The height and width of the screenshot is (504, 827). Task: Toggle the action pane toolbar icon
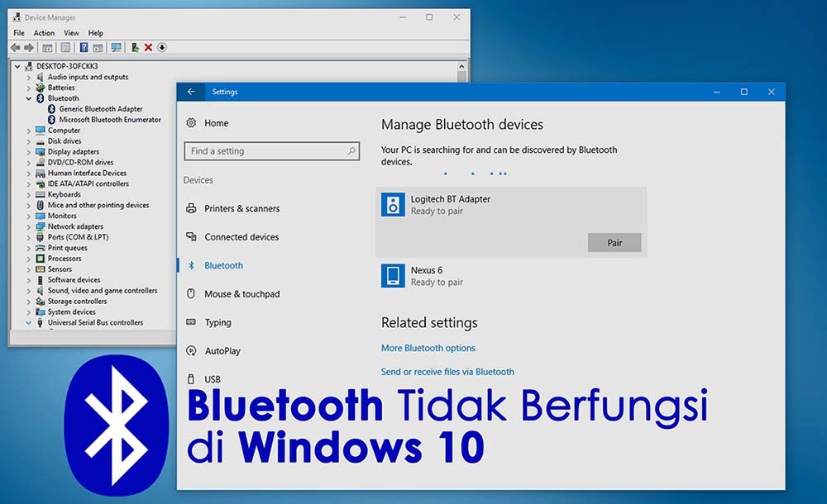tap(98, 47)
